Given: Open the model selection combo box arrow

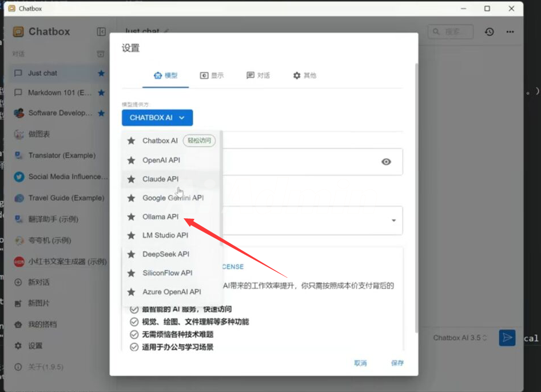Looking at the screenshot, I should pos(393,221).
